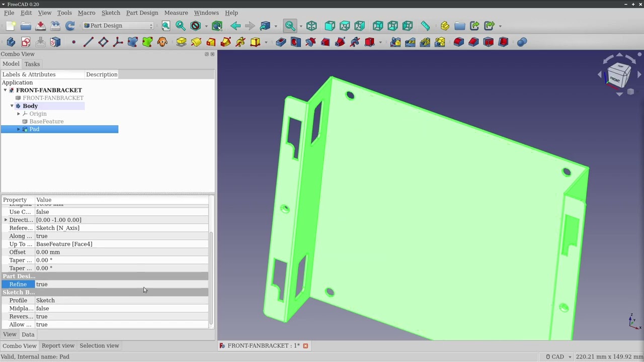Switch to the View property tab

(x=10, y=334)
